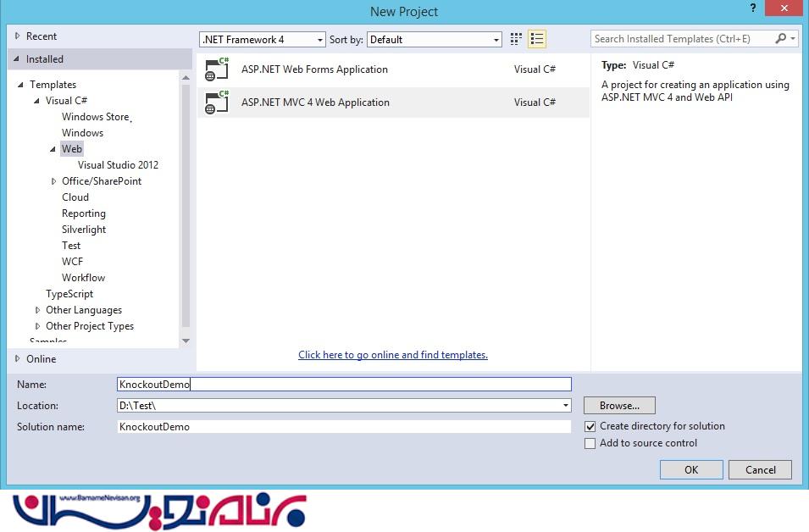Collapse the Visual C# tree node
This screenshot has width=809, height=532.
(36, 101)
